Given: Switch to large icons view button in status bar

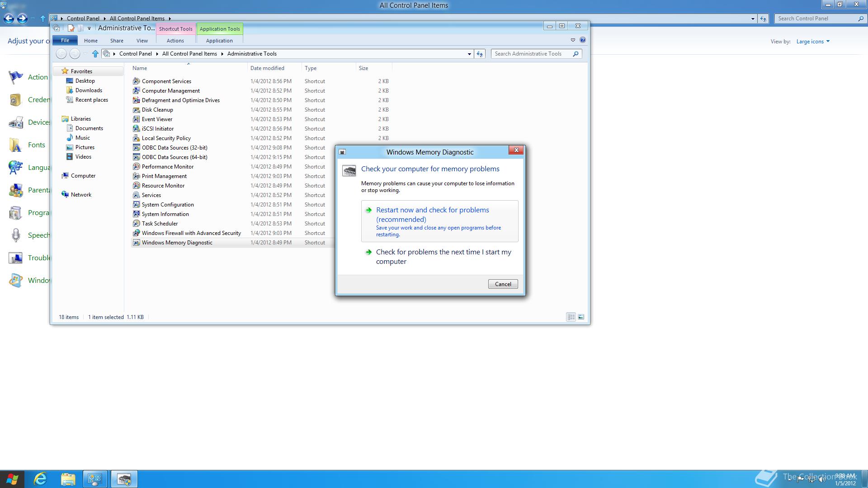Looking at the screenshot, I should (581, 317).
